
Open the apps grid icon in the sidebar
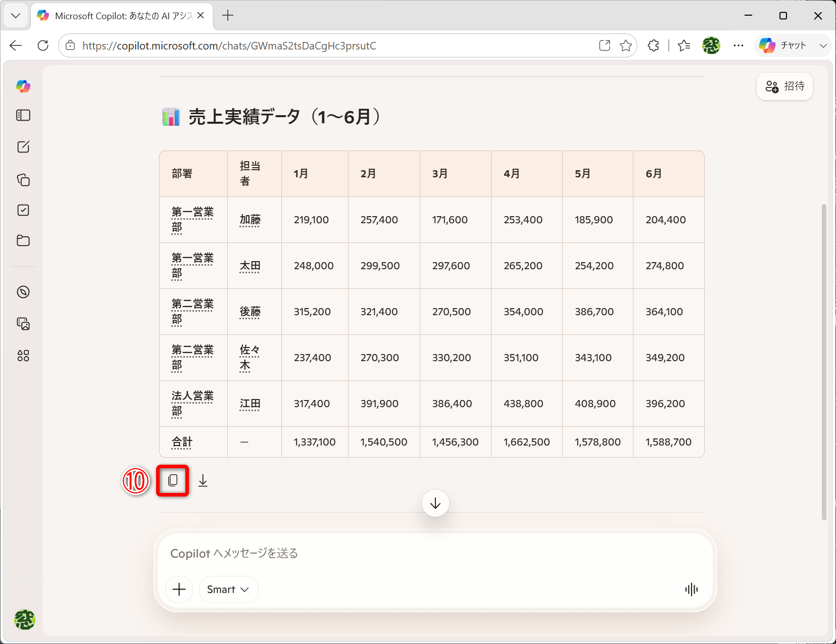point(23,356)
